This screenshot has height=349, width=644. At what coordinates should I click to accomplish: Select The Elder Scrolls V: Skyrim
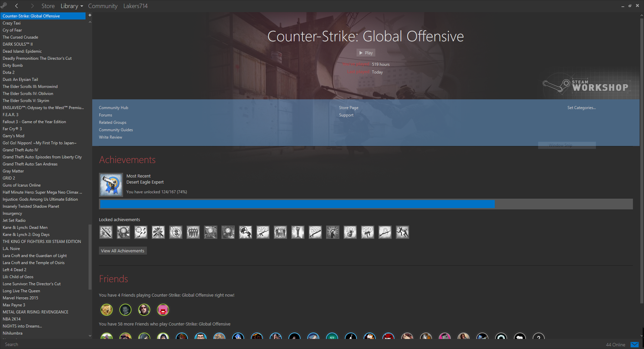[43, 101]
